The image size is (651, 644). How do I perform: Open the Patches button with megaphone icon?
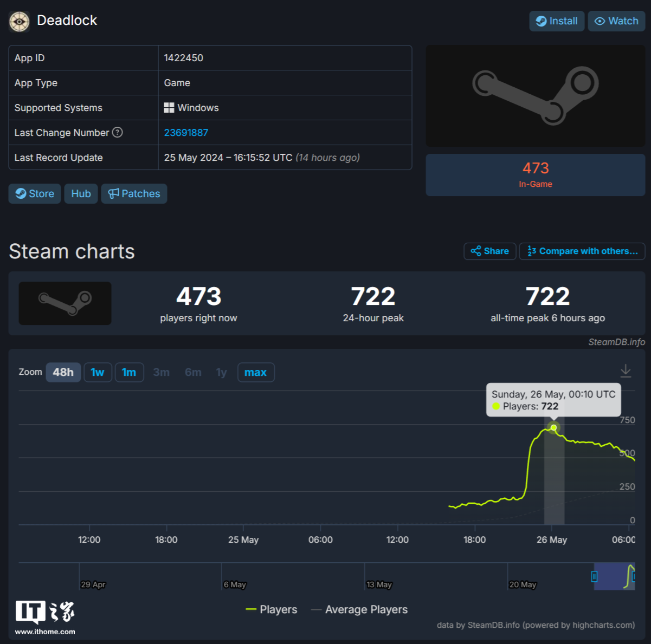(134, 194)
